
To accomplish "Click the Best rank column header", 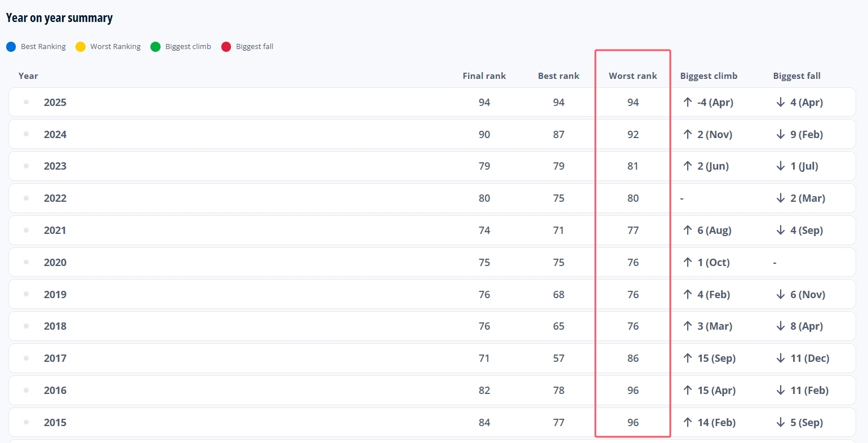I will [x=559, y=76].
